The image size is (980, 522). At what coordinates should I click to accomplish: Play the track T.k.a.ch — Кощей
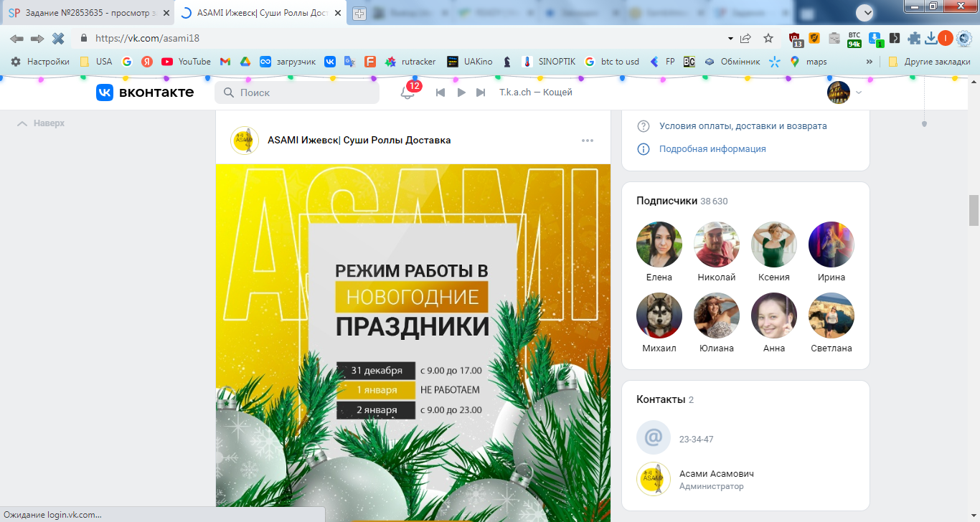[461, 92]
